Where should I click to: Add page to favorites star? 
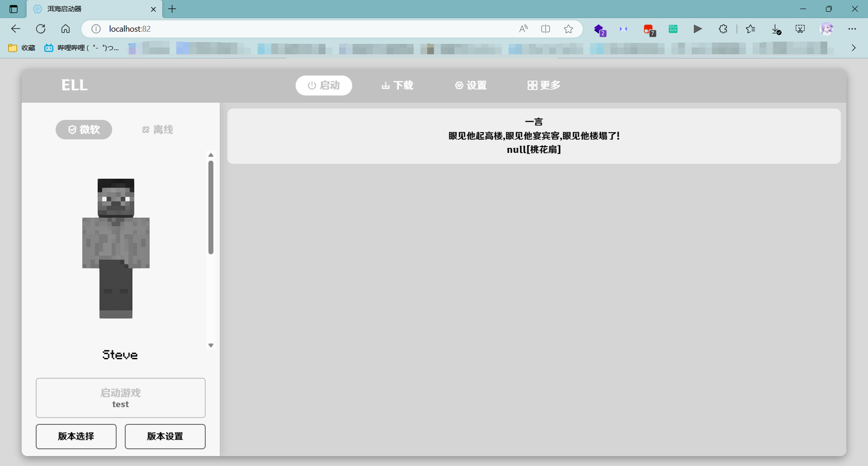[x=568, y=29]
